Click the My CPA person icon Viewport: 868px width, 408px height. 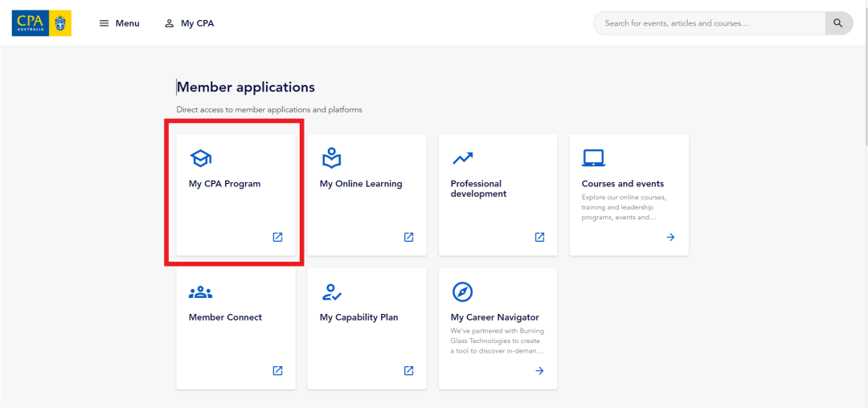coord(170,23)
